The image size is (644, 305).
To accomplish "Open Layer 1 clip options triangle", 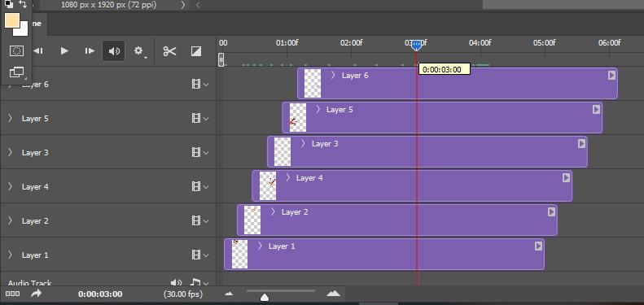I will 538,246.
